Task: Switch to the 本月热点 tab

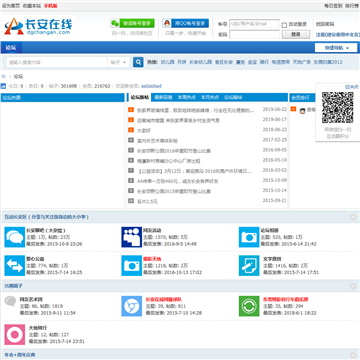Action: tap(210, 98)
